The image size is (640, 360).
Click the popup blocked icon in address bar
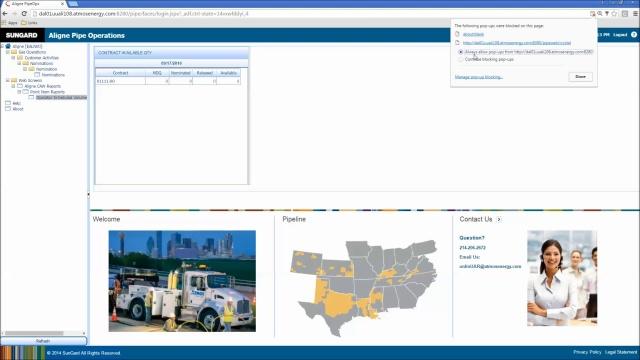point(592,13)
